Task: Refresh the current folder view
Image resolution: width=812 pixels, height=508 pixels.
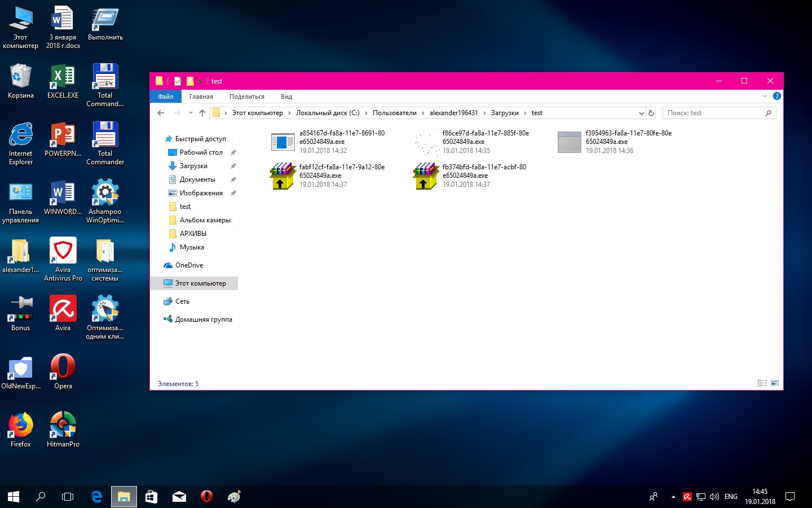Action: [x=651, y=113]
